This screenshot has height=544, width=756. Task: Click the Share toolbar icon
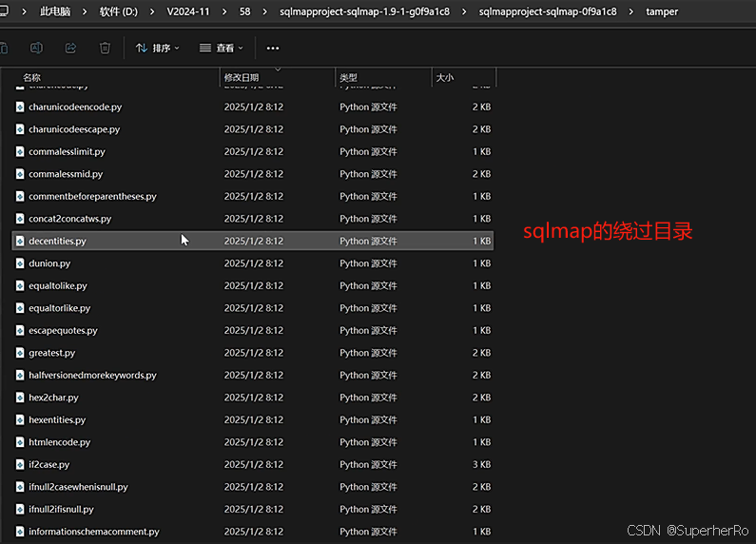point(70,48)
